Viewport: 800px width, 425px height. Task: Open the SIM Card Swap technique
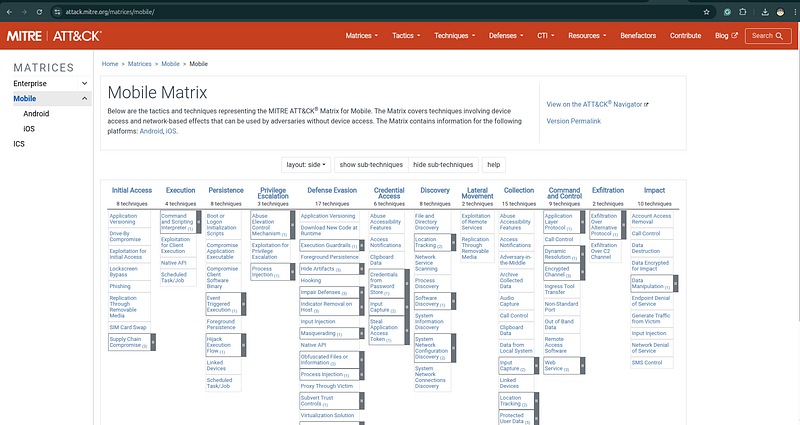coord(128,328)
